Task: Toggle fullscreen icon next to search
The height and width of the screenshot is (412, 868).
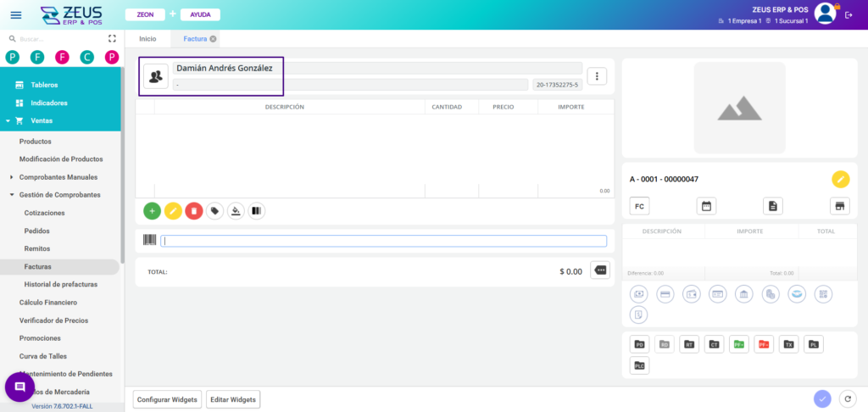Action: (x=112, y=39)
